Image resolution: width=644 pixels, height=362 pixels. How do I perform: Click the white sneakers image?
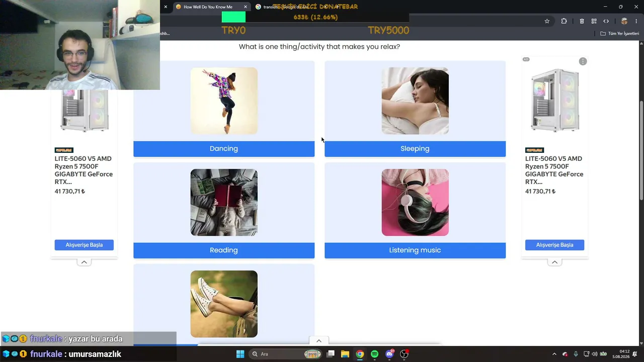tap(224, 304)
